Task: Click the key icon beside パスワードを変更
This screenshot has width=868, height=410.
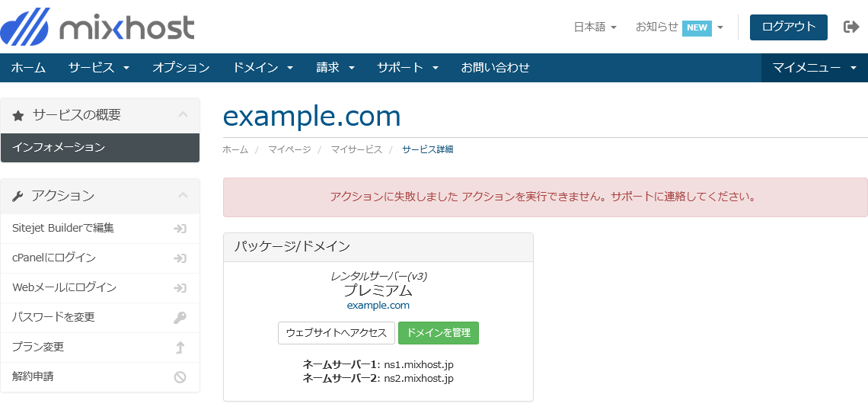Action: tap(180, 318)
